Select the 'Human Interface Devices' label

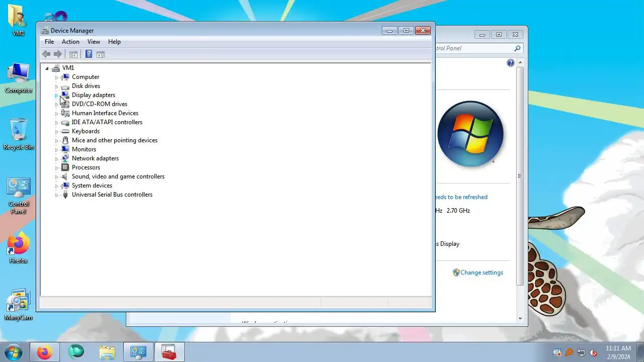pos(105,113)
